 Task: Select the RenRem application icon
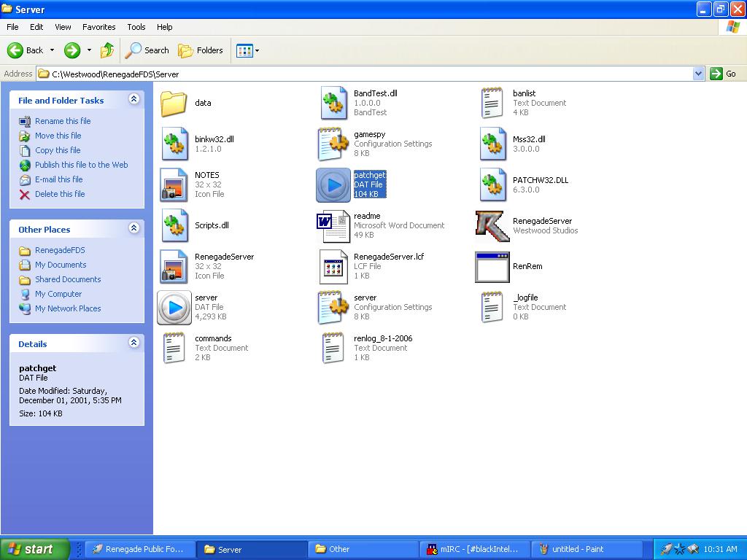point(492,267)
